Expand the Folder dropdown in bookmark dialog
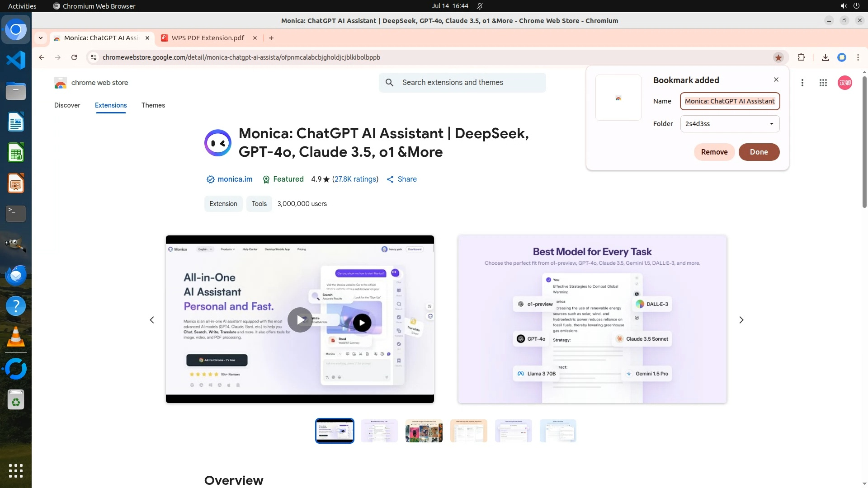Viewport: 868px width, 488px height. pos(730,124)
